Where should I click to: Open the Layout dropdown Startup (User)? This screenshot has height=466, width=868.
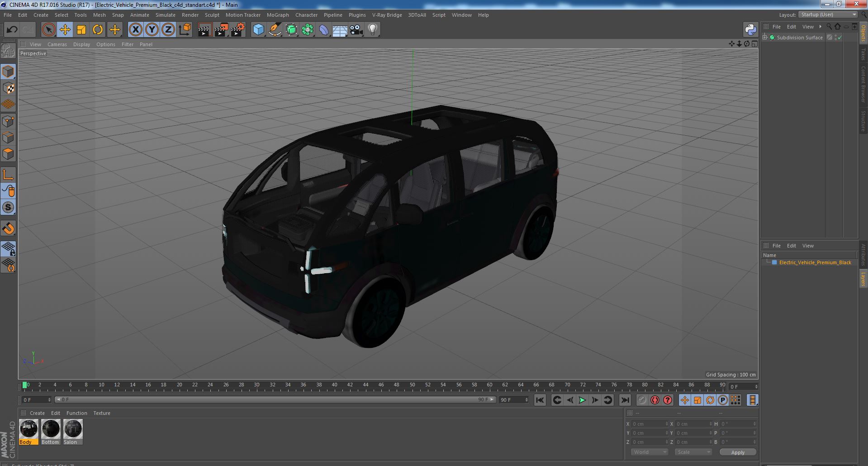(x=828, y=14)
